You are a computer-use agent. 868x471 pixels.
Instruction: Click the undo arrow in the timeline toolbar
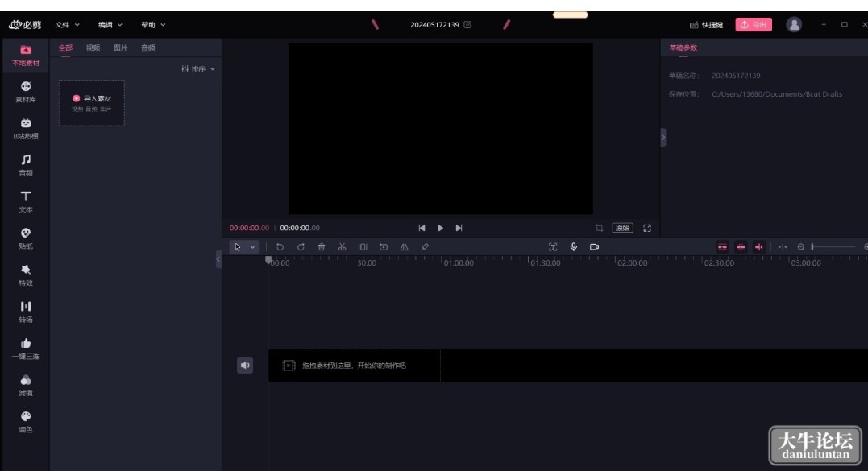(280, 247)
